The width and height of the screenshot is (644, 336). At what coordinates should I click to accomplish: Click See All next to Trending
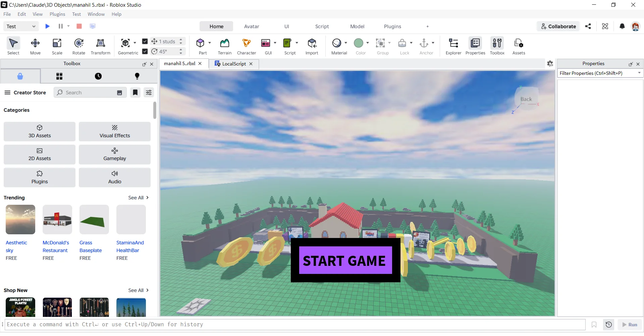click(138, 198)
